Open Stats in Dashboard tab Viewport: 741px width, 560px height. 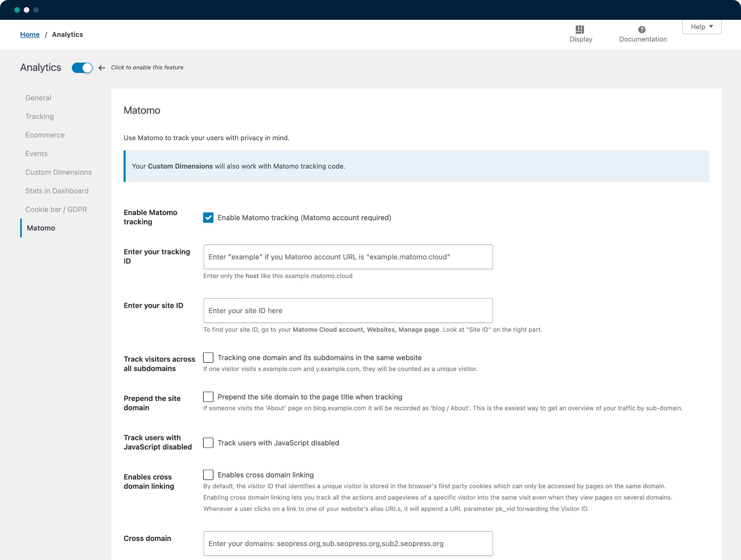click(x=57, y=191)
